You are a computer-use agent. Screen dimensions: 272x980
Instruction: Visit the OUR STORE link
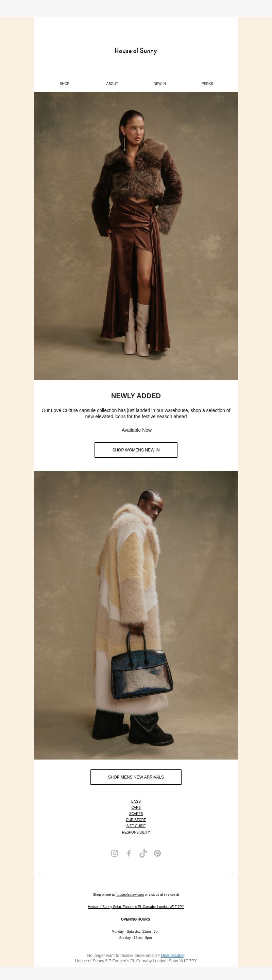point(136,819)
